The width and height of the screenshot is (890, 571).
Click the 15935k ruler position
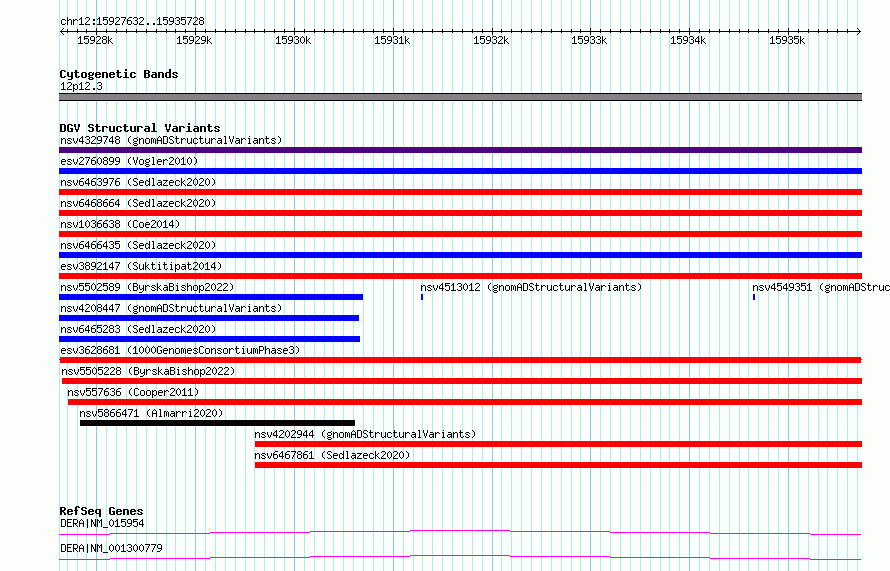pos(787,40)
